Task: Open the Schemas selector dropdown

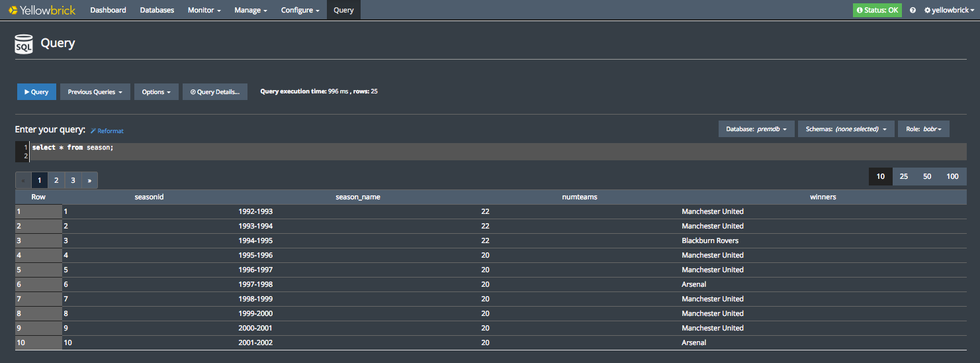Action: [846, 129]
